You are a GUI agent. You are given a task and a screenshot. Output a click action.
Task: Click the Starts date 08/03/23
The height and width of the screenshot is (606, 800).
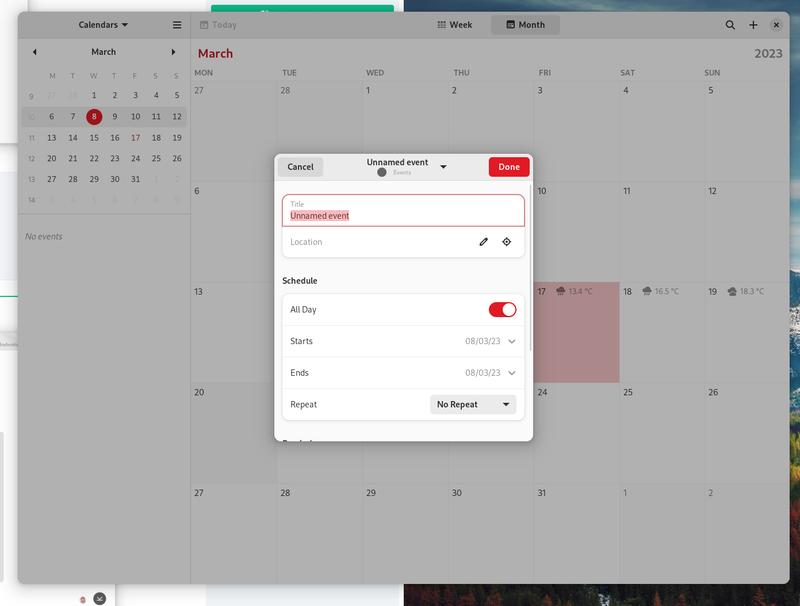(483, 341)
